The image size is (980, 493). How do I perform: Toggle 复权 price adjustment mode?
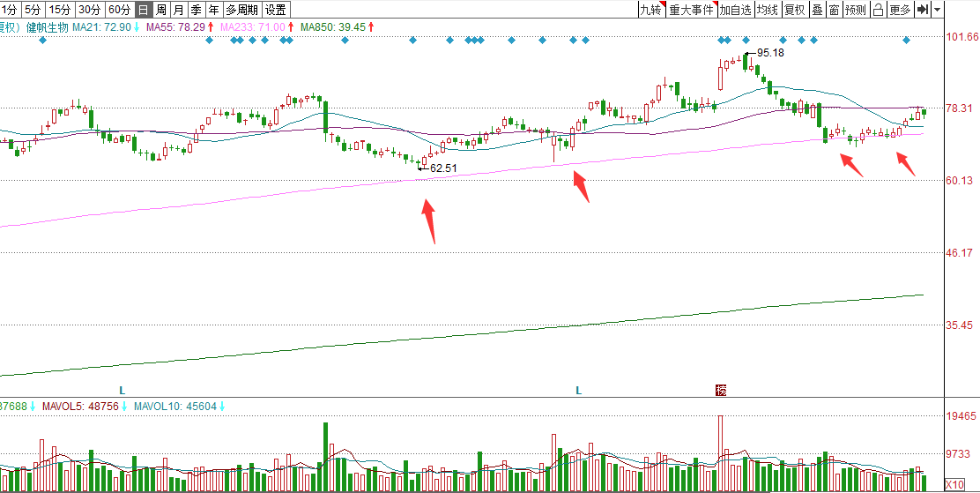795,10
